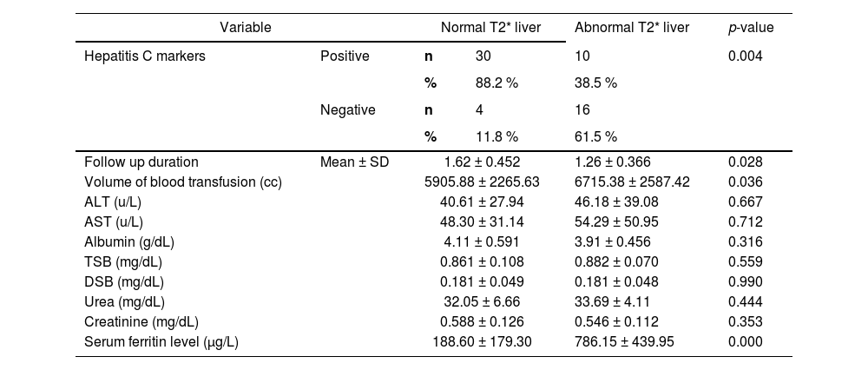Screen dimensions: 868x370
Task: Click the Variable column header
Action: (245, 28)
